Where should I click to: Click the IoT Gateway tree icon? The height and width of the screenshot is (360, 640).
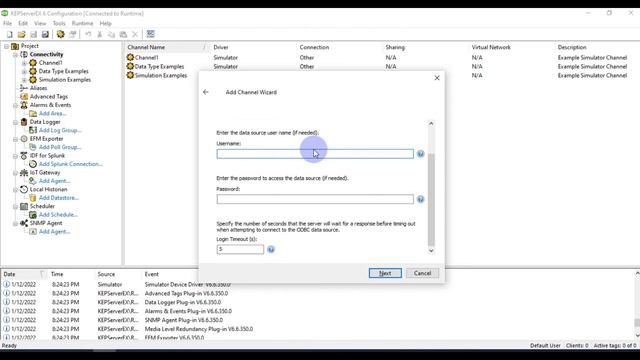[x=24, y=173]
